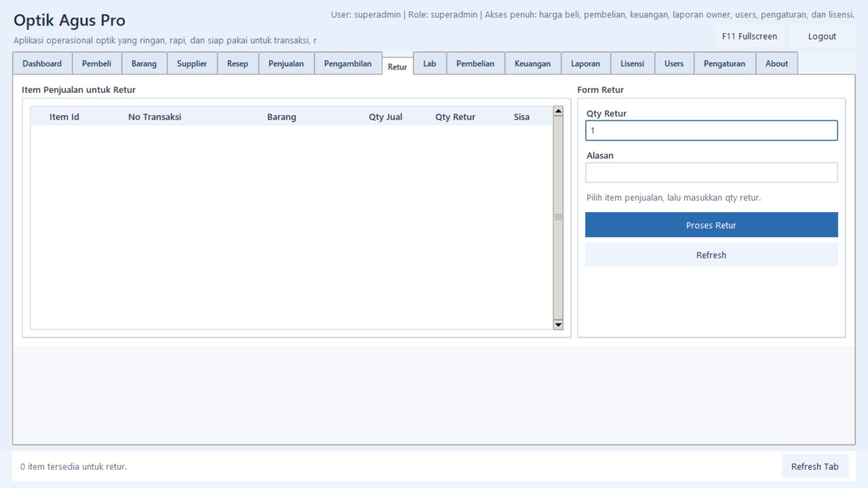Select the Pengambilan tab
Screen dimensions: 868x488
click(348, 64)
